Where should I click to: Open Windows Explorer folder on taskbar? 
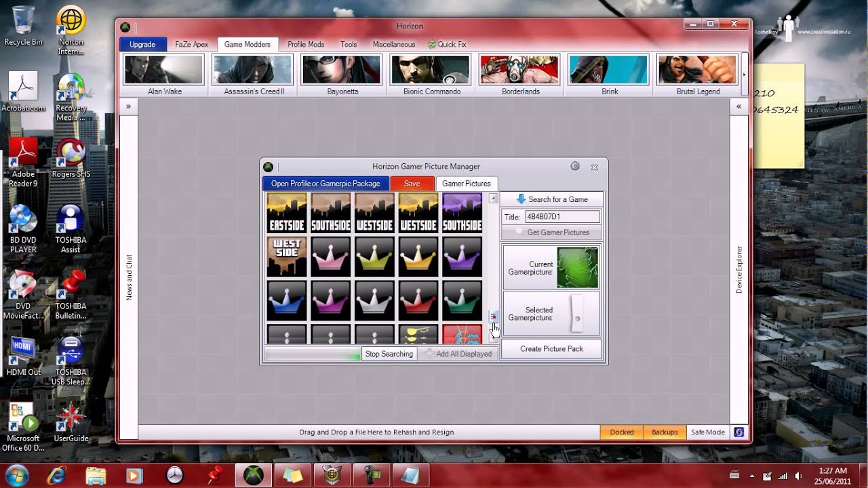(96, 475)
